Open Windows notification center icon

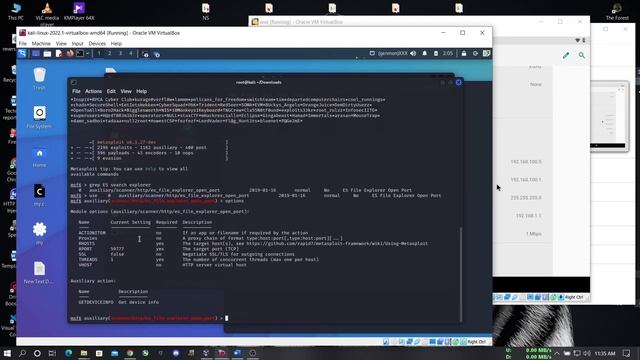coord(627,353)
